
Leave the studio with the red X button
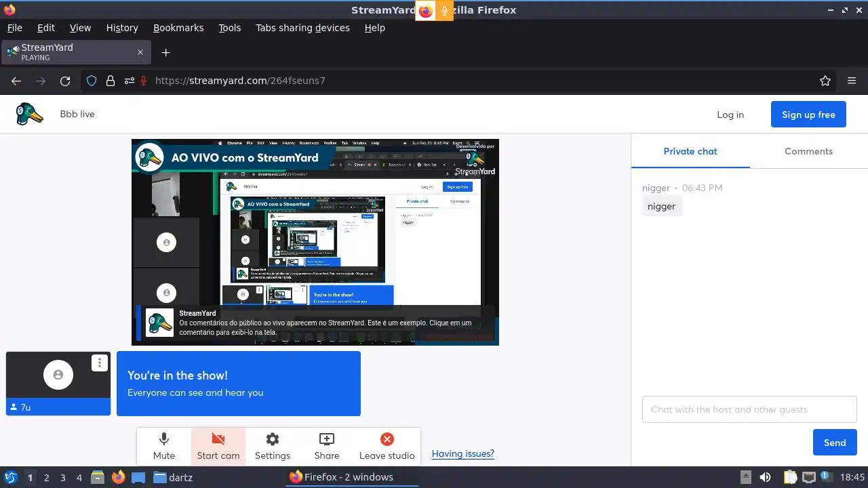coord(387,447)
